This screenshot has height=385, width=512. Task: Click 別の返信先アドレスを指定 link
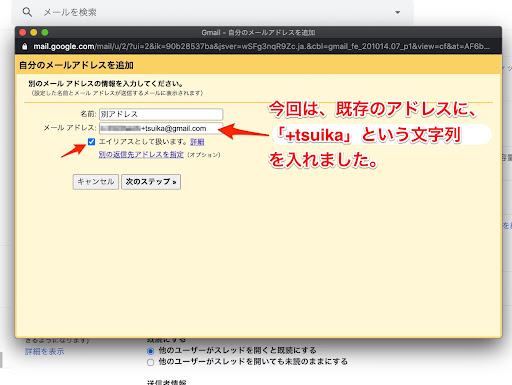(141, 155)
